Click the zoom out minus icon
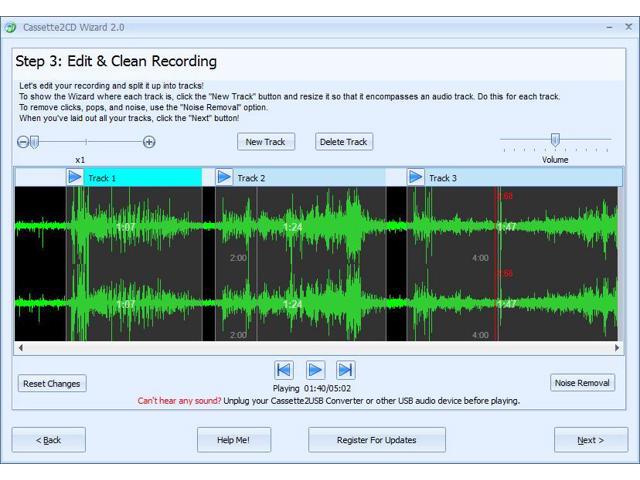 23,142
